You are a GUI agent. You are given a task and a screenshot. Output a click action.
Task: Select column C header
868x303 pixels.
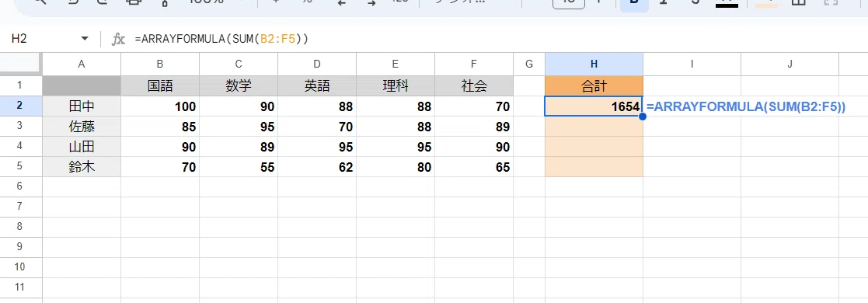239,64
